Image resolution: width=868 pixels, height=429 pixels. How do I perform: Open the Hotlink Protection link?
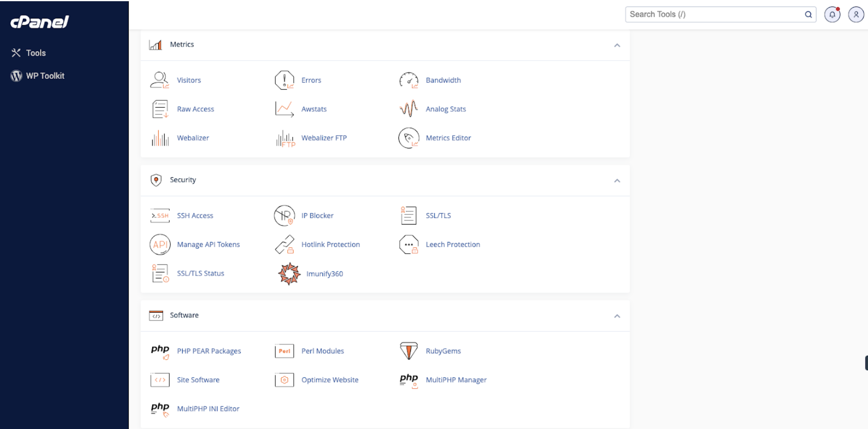pyautogui.click(x=331, y=244)
